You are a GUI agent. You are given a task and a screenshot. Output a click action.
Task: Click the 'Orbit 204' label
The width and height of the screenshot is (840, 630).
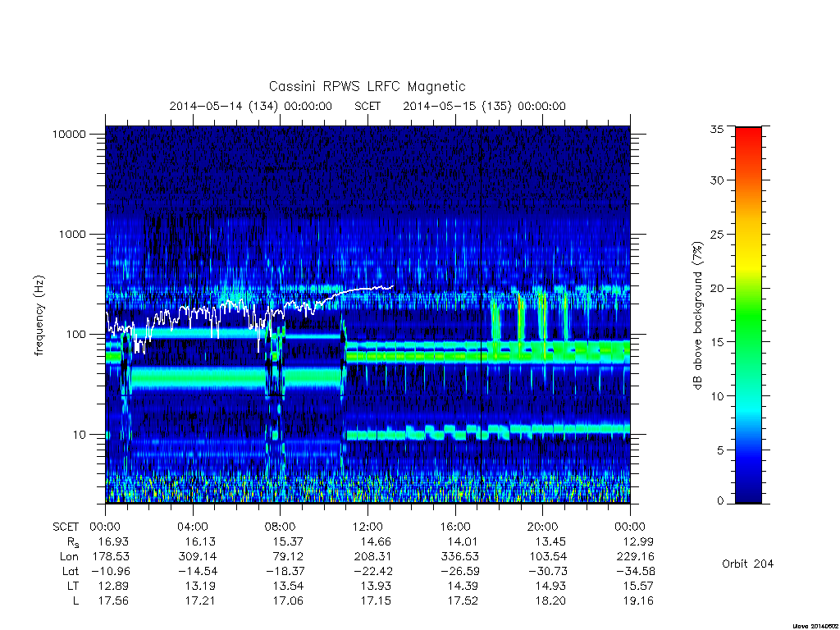747,564
